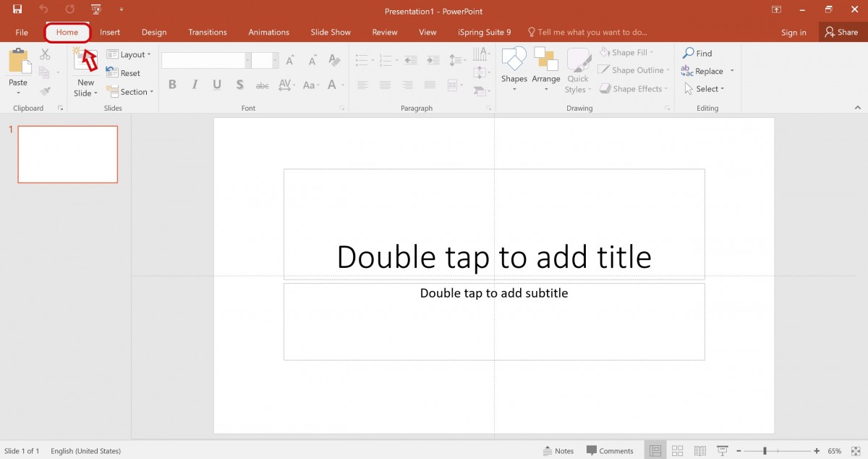Click Clear All Formatting icon

click(x=334, y=61)
